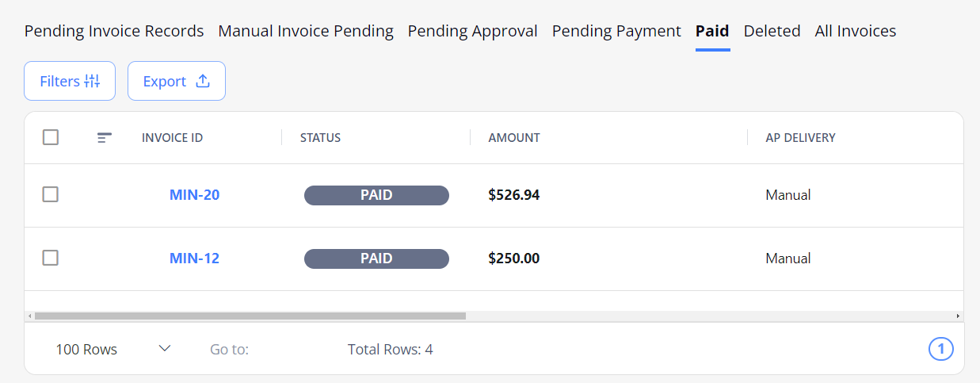
Task: Click the horizontal table scrollbar thumb
Action: 250,316
